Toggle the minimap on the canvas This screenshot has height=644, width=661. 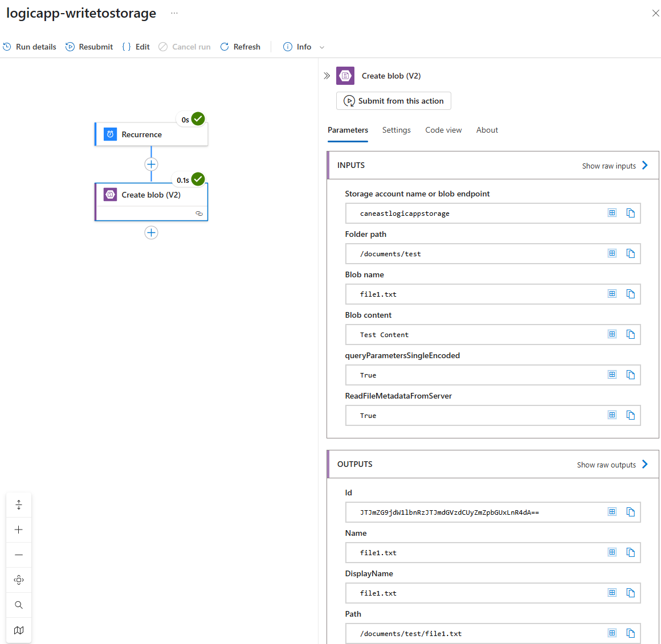(x=19, y=630)
